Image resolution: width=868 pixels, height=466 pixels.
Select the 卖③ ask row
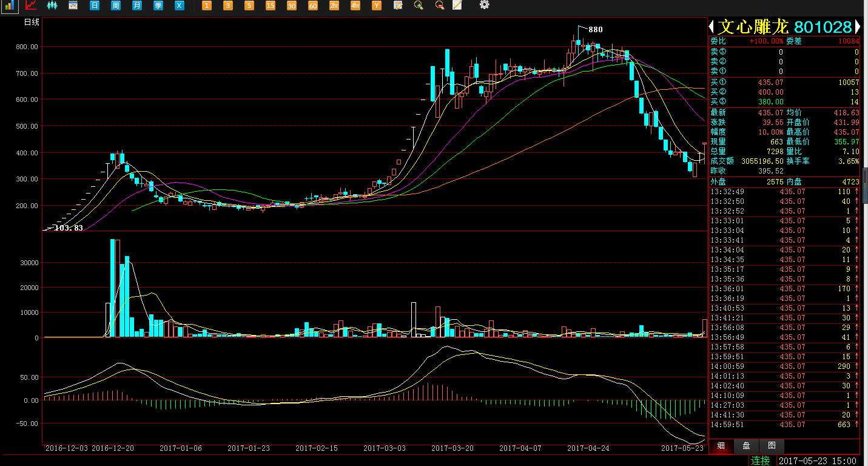point(784,52)
